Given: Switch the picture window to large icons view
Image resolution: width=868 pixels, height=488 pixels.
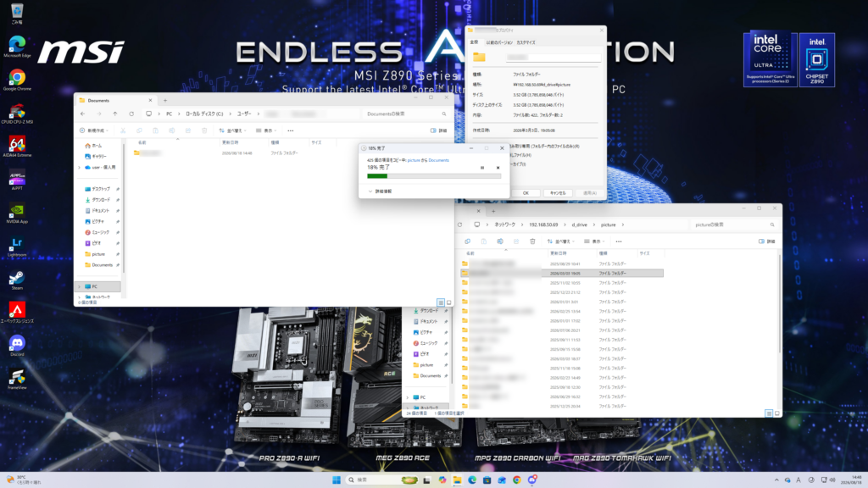Looking at the screenshot, I should (777, 413).
